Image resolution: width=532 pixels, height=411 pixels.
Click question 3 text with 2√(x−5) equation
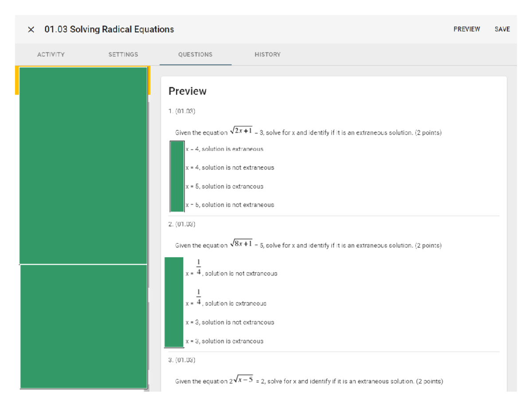tap(309, 380)
